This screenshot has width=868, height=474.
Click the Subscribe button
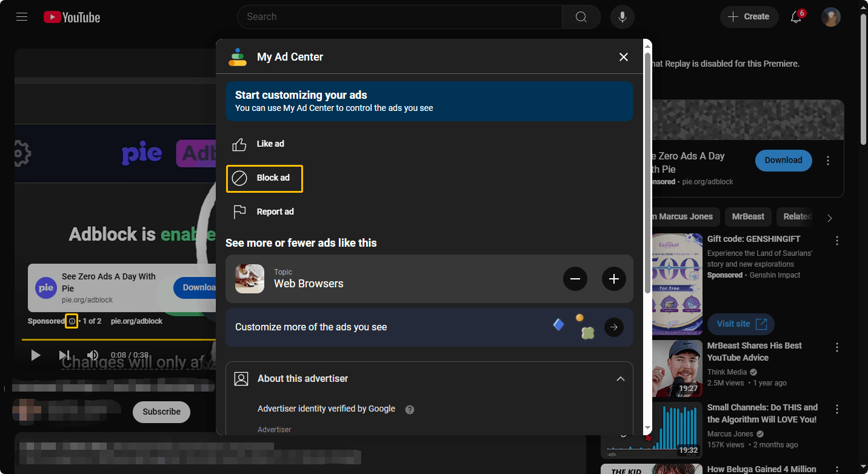(161, 412)
